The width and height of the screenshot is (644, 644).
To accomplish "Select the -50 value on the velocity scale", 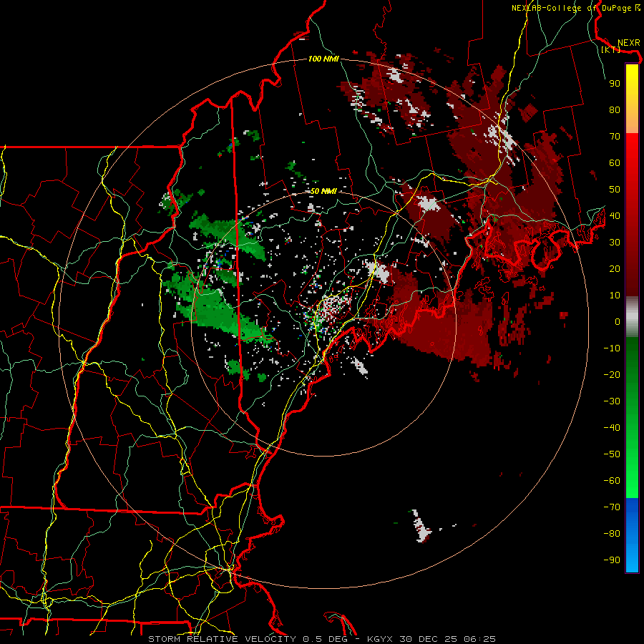I will pyautogui.click(x=612, y=454).
